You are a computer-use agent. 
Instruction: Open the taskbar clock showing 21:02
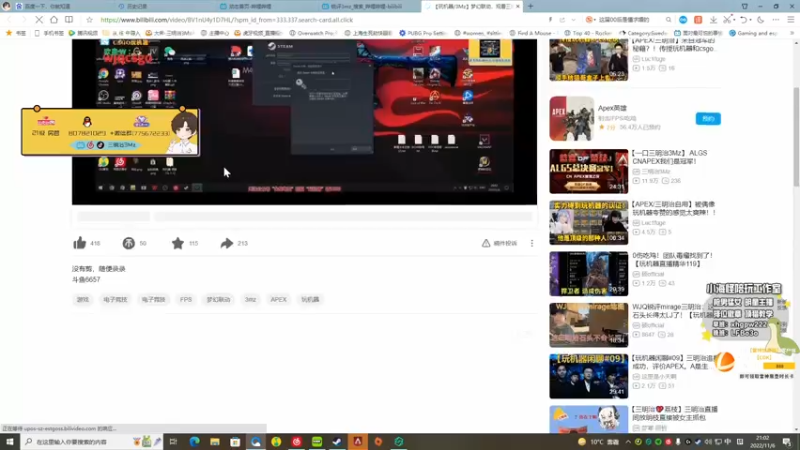coord(762,442)
